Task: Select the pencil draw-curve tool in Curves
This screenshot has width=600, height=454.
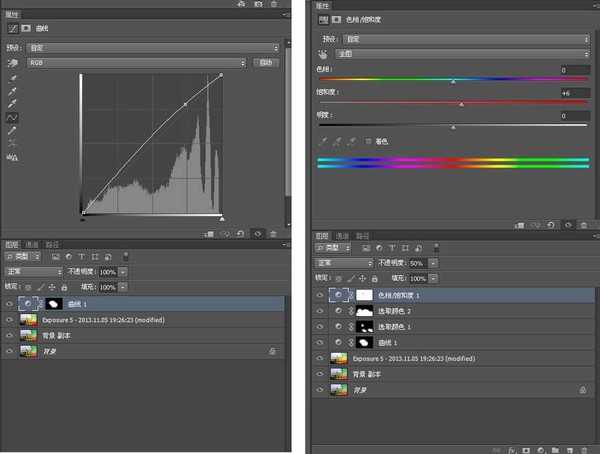Action: (x=13, y=130)
